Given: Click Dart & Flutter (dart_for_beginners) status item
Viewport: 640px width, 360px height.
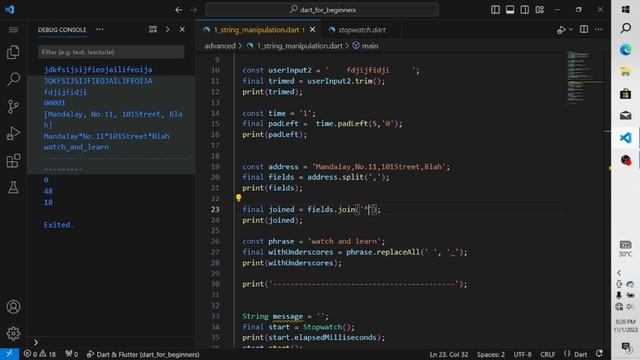Looking at the screenshot, I should (143, 354).
